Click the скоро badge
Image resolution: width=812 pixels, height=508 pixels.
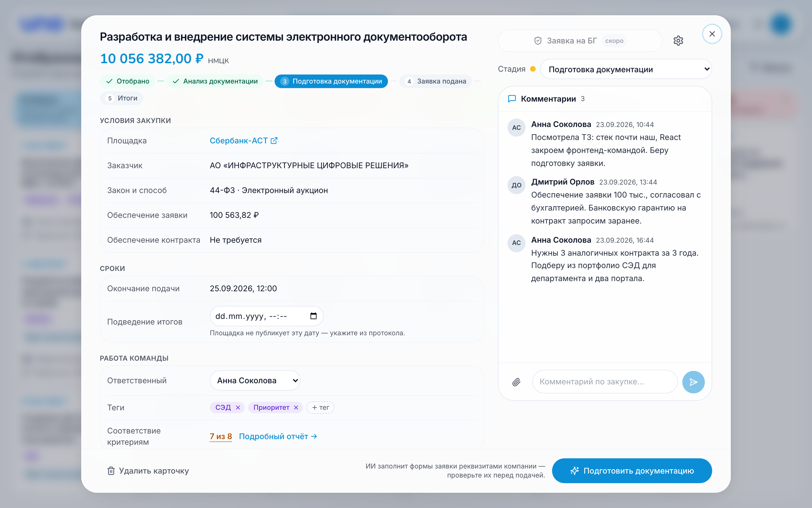[614, 41]
